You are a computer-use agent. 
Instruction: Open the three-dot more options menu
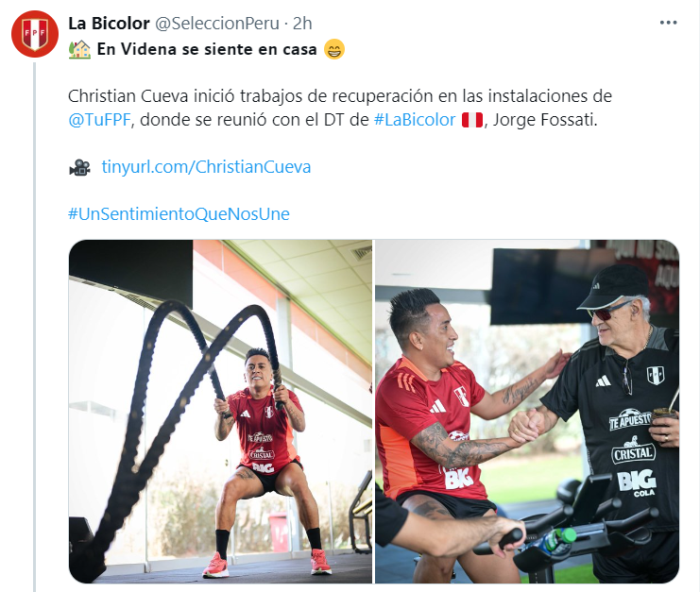pyautogui.click(x=668, y=23)
